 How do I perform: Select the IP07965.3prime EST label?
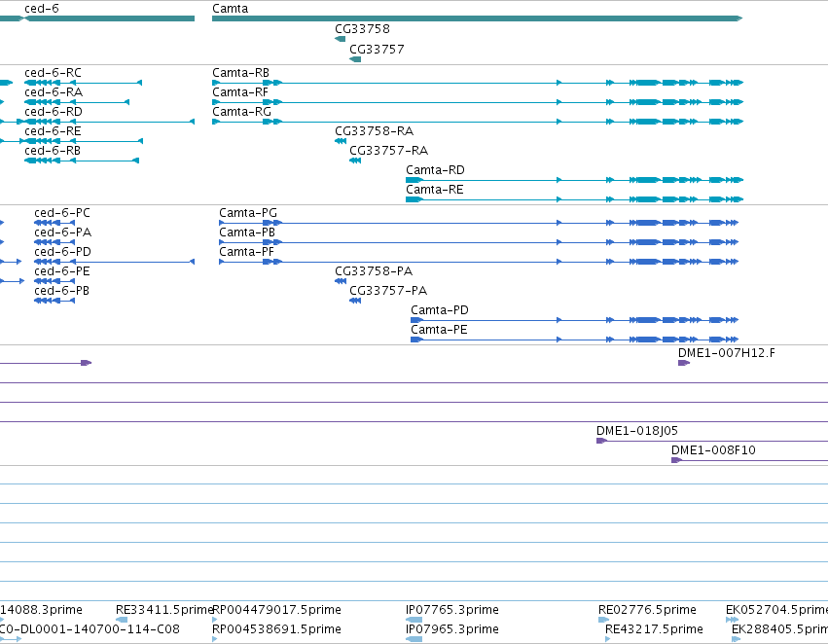(452, 629)
